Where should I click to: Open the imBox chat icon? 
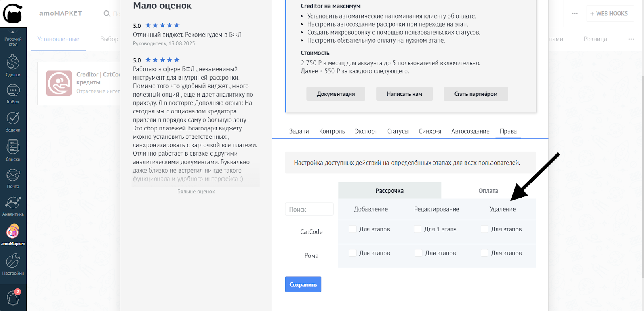pyautogui.click(x=13, y=94)
